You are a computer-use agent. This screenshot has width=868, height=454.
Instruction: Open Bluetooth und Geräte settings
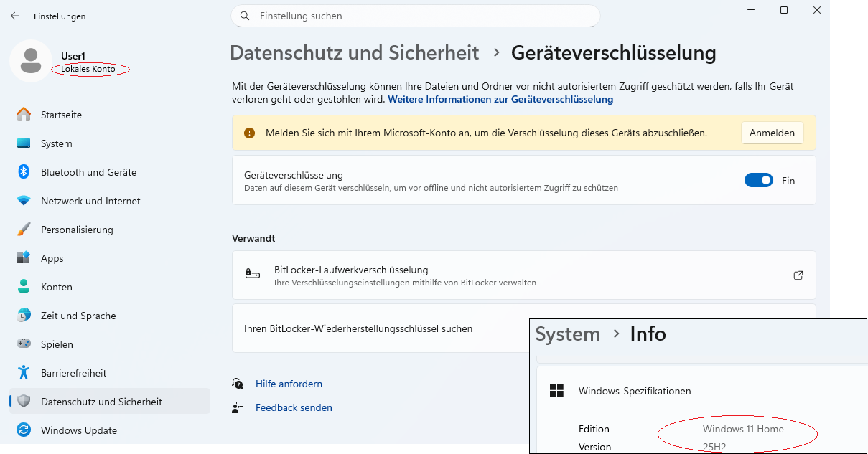click(x=110, y=172)
